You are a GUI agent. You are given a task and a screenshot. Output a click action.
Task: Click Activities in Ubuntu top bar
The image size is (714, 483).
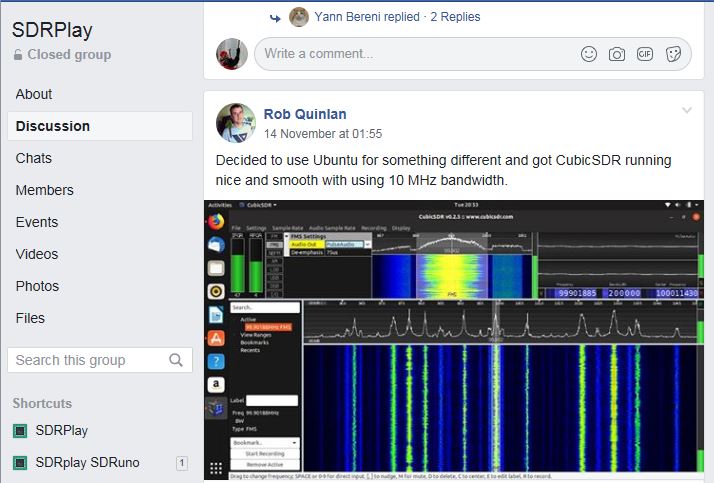coord(220,205)
